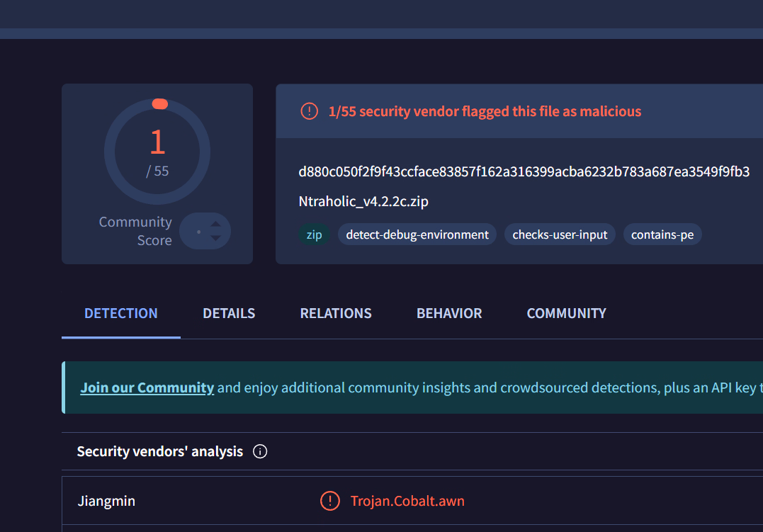Click the community score pill indicator
Image resolution: width=763 pixels, height=532 pixels.
tap(198, 231)
